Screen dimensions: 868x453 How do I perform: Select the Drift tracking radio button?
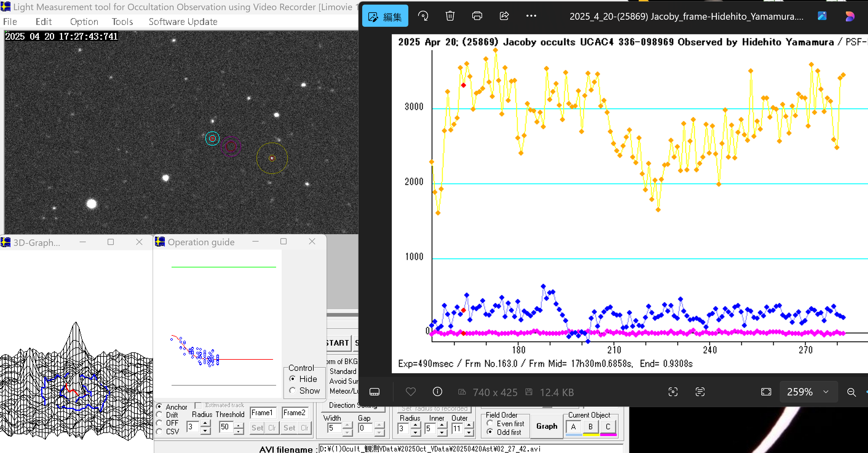159,415
